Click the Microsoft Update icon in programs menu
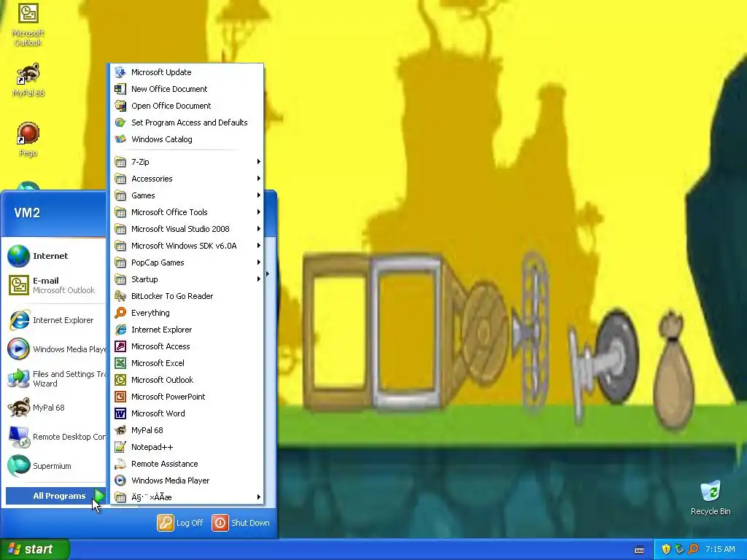 coord(120,72)
